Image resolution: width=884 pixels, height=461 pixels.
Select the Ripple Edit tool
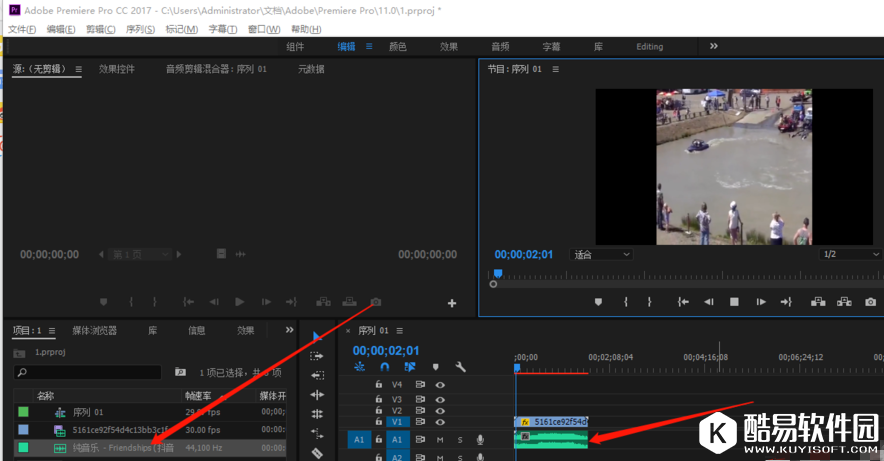(x=317, y=375)
